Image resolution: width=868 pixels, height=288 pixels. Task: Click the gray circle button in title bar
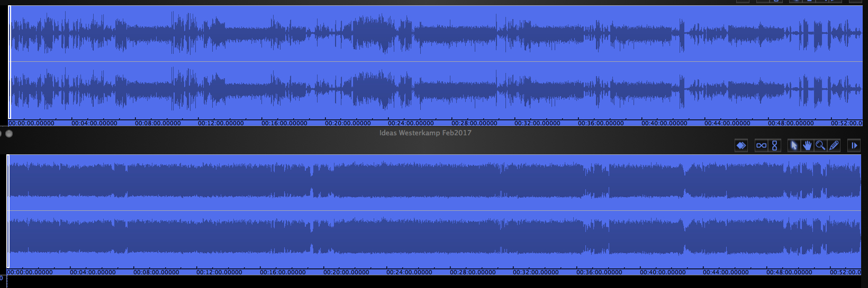click(x=9, y=134)
